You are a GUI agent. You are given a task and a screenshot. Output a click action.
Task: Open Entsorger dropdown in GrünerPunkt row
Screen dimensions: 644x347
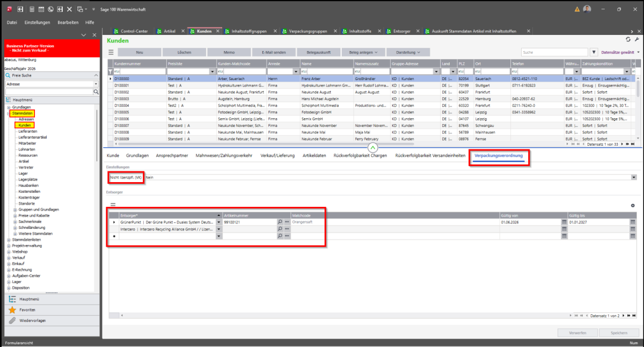218,221
